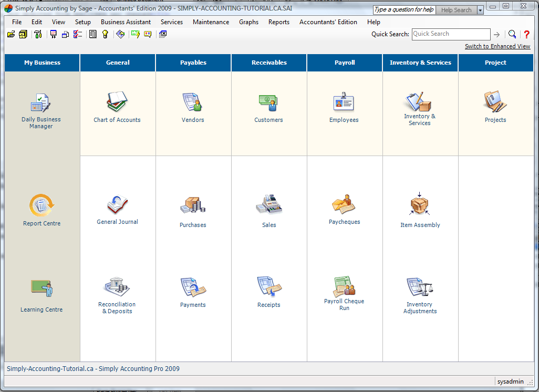The image size is (539, 392).
Task: Click the 'Type a question for help' box
Action: tap(405, 9)
